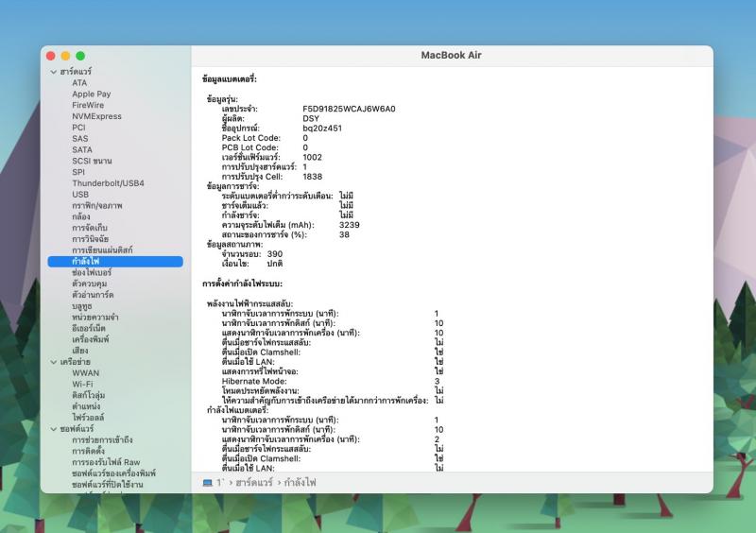Viewport: 756px width, 533px height.
Task: Select ATA in the sidebar
Action: tap(79, 82)
